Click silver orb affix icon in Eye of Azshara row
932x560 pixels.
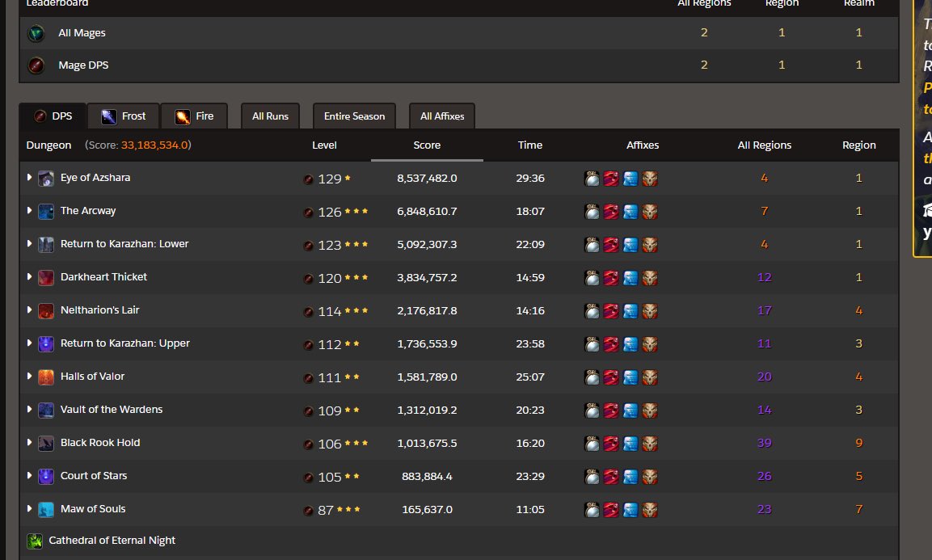click(592, 179)
